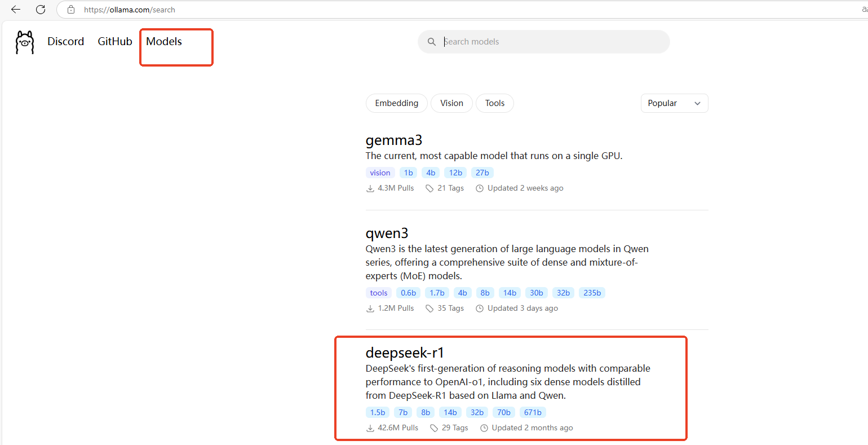The height and width of the screenshot is (445, 868).
Task: Click deepseek-r1's 14b size tag
Action: pyautogui.click(x=450, y=413)
